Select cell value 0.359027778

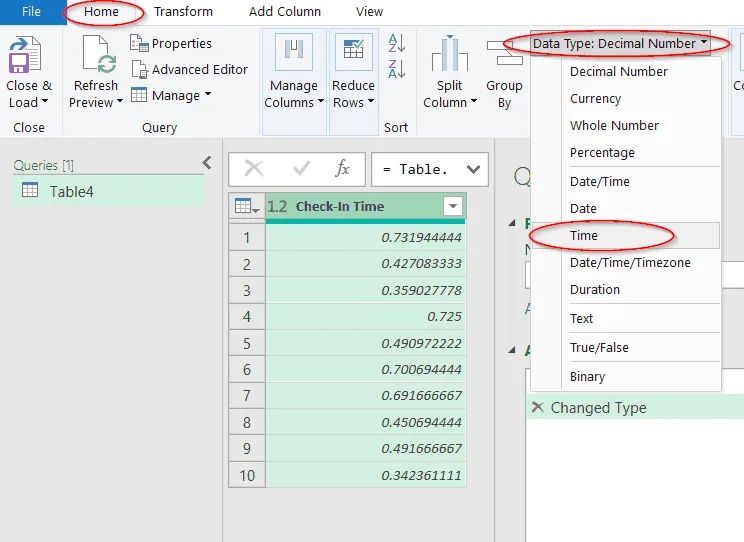click(x=365, y=290)
